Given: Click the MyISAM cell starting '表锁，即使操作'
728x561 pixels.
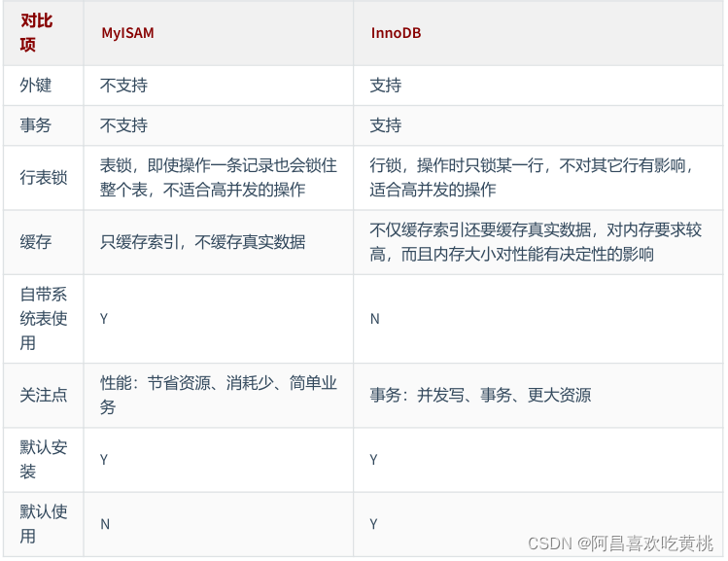Looking at the screenshot, I should pos(219,177).
